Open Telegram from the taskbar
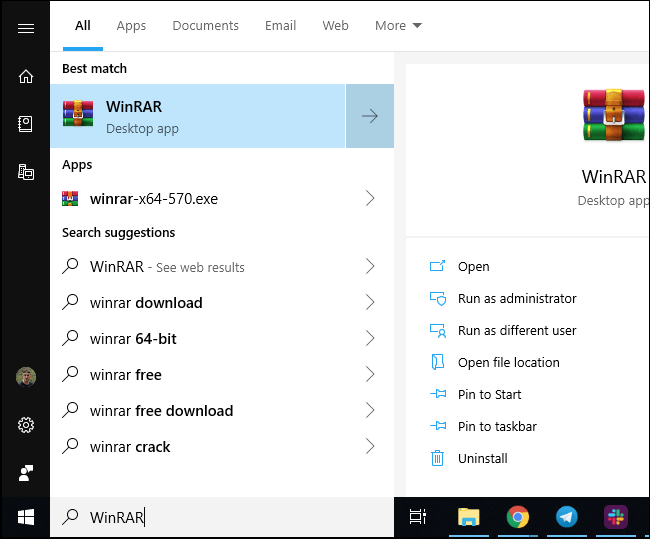The image size is (650, 539). pos(567,517)
